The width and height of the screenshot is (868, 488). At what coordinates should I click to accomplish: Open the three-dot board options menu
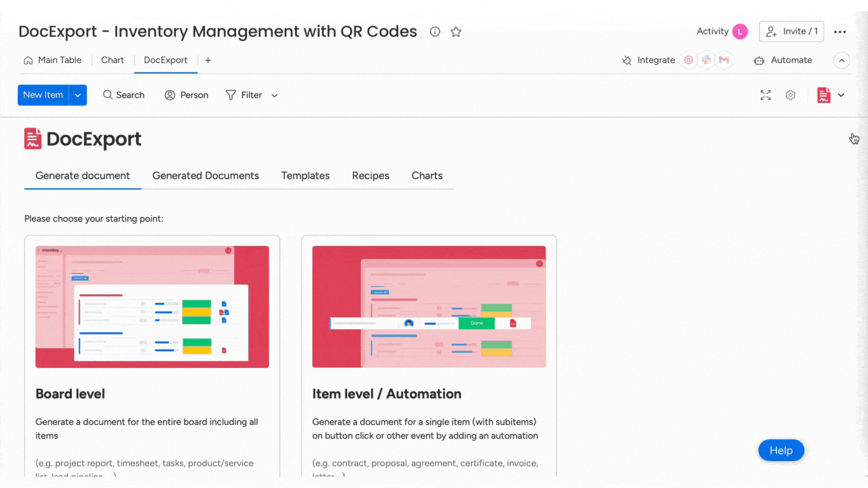840,32
